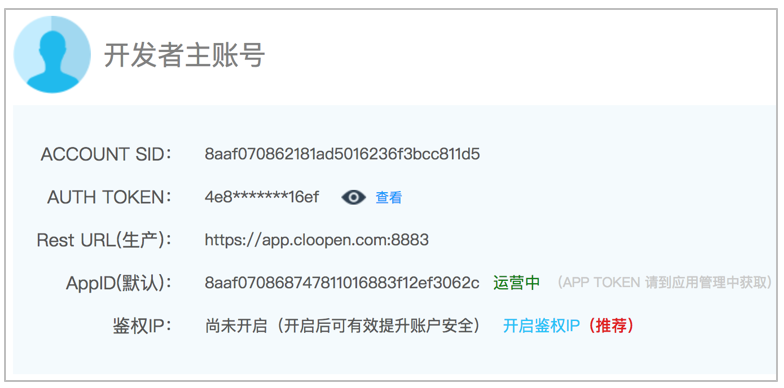Click the masked AUTH TOKEN value
The height and width of the screenshot is (388, 784).
[x=262, y=198]
